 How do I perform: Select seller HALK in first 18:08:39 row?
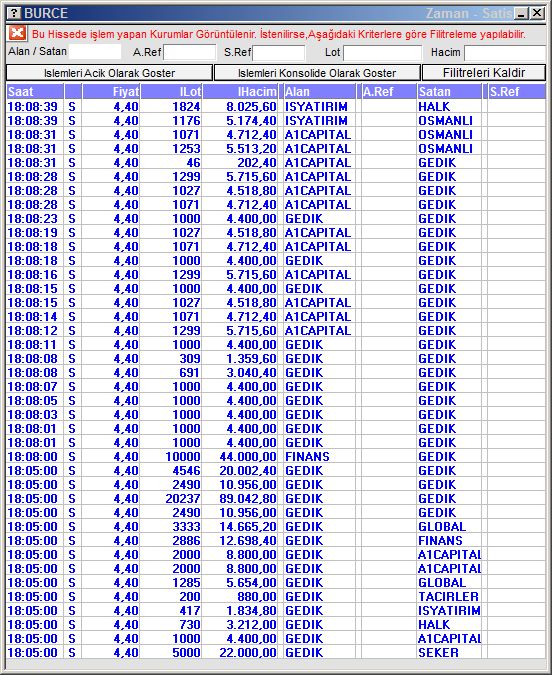(x=434, y=107)
